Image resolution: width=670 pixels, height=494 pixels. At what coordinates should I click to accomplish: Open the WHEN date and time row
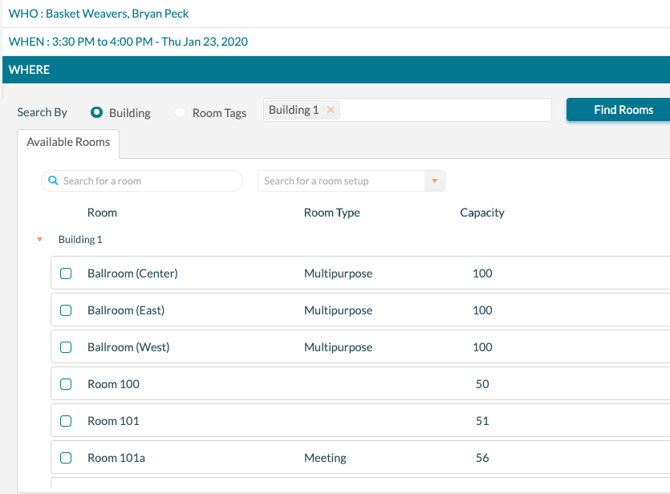[128, 42]
